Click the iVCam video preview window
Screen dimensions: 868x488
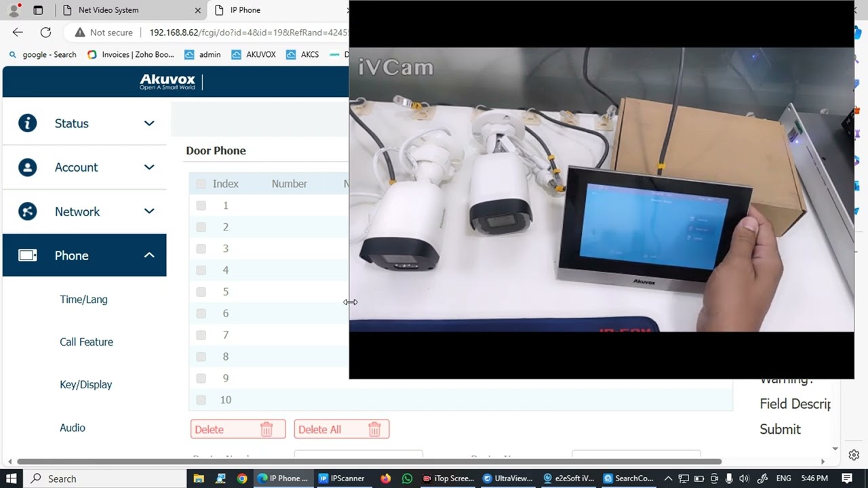pos(601,190)
